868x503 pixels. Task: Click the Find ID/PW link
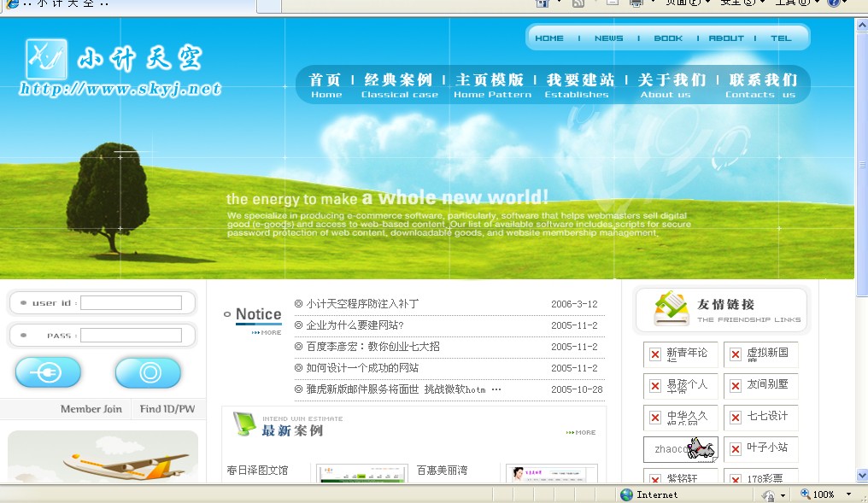click(167, 409)
